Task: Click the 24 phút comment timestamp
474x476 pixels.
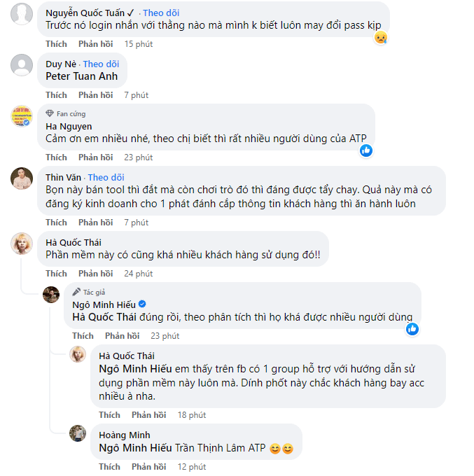Action: 139,274
